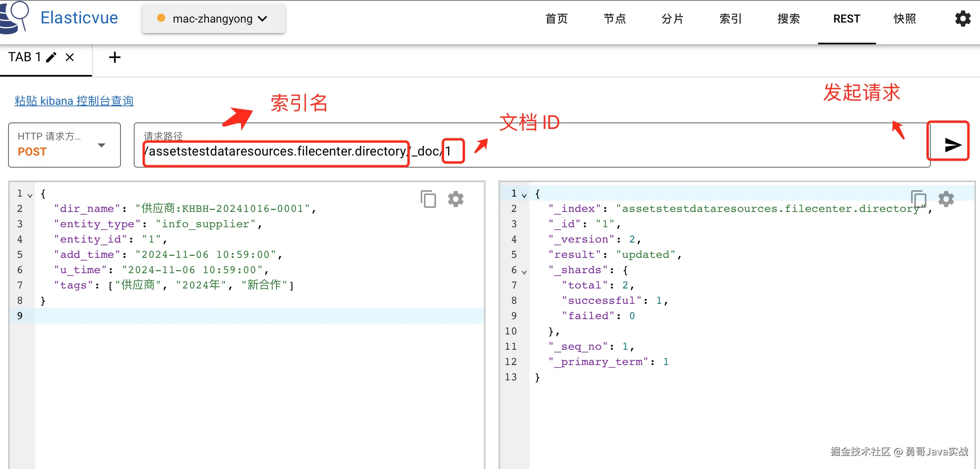The width and height of the screenshot is (980, 469).
Task: Click 粘贴 kibana 控制台查询 link
Action: coord(74,101)
